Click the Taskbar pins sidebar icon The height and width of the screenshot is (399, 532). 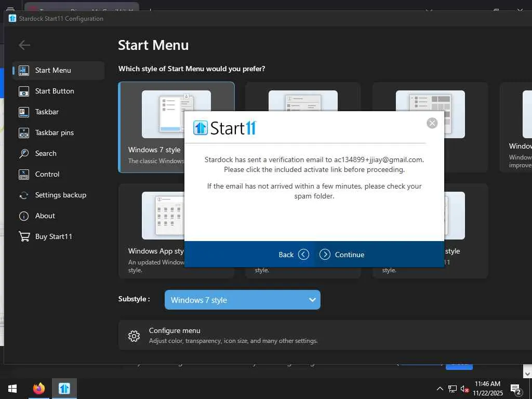[24, 133]
